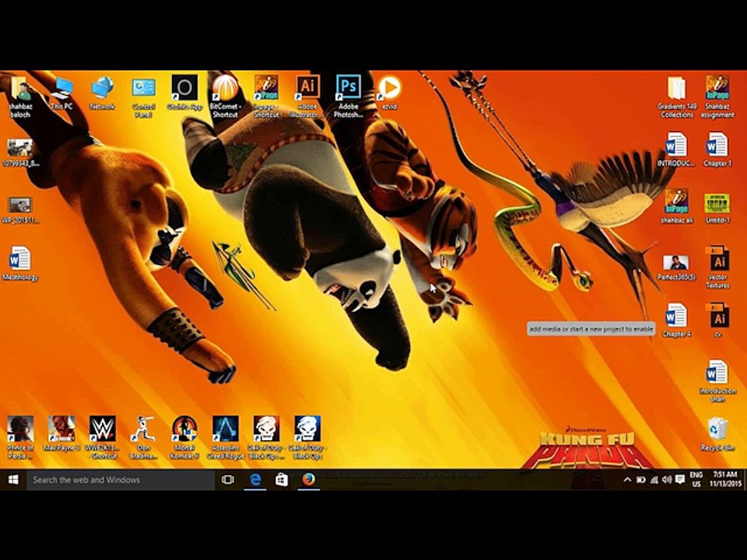Open the Action Center notifications icon
Screen dimensions: 747x560
point(680,480)
